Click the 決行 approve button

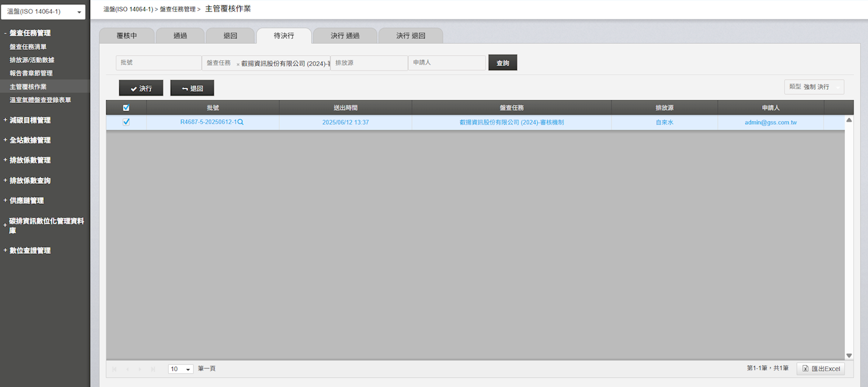[x=141, y=88]
